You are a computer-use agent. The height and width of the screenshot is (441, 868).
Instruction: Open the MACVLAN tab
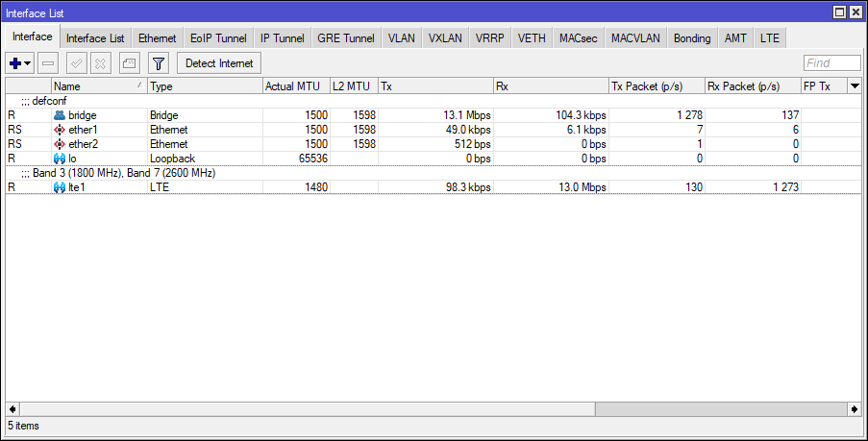[x=635, y=38]
